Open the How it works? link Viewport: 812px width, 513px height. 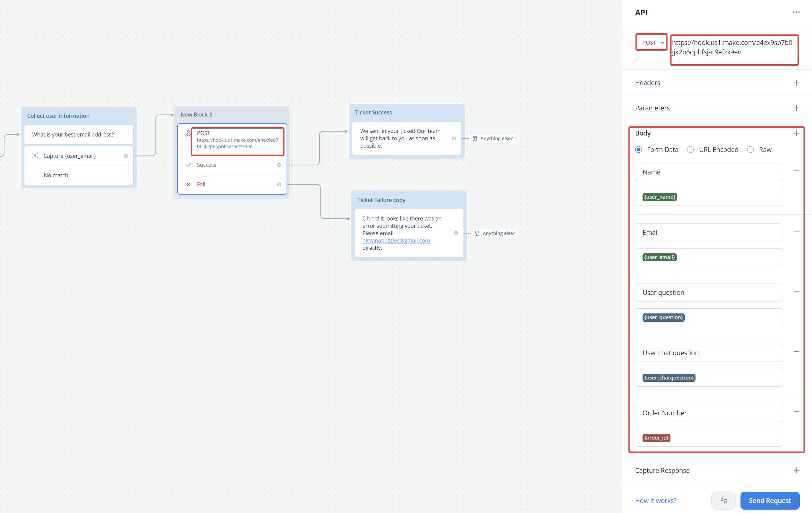click(656, 500)
